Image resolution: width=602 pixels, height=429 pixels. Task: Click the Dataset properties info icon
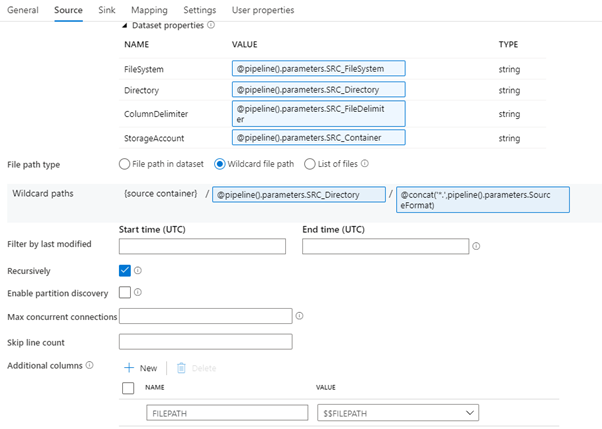pyautogui.click(x=211, y=25)
